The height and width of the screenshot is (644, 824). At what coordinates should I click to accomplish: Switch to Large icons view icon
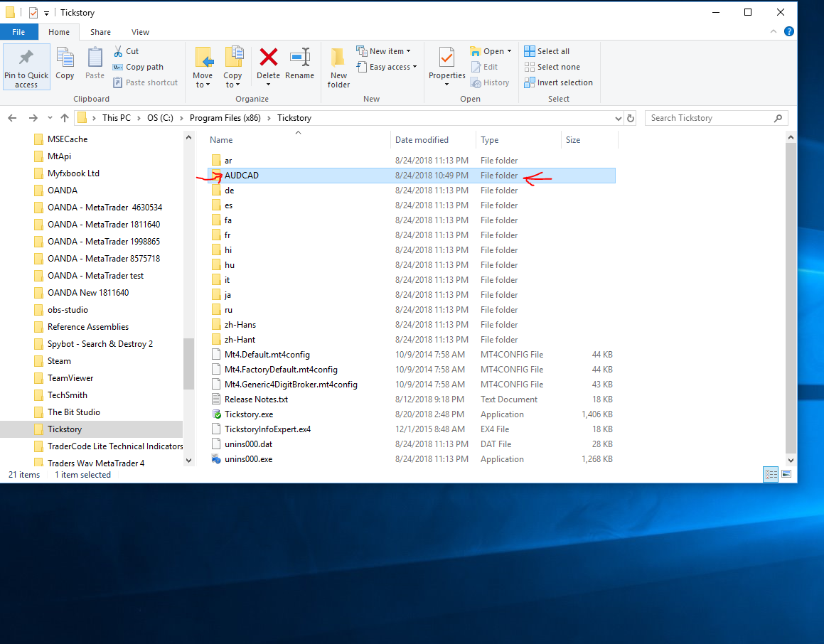coord(786,474)
